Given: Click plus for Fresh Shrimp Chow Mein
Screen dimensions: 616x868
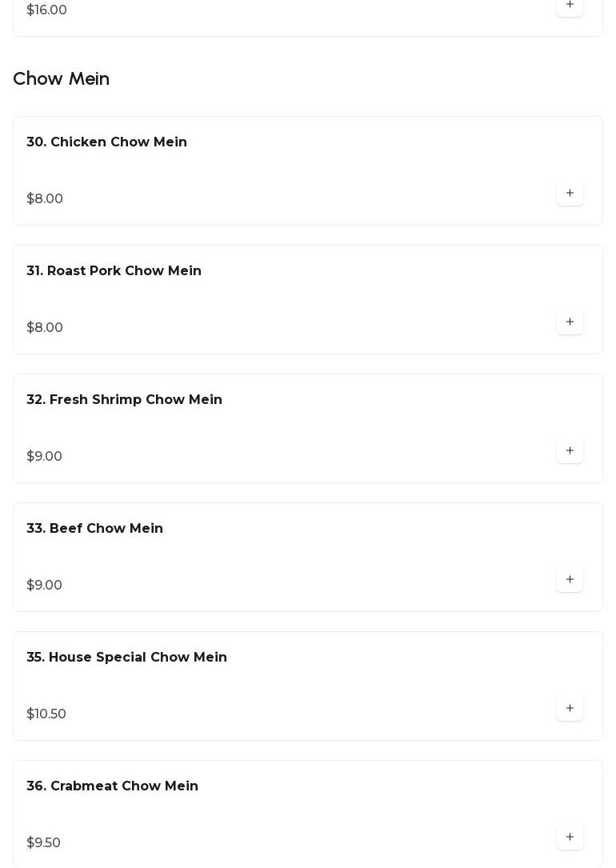Looking at the screenshot, I should (x=570, y=450).
